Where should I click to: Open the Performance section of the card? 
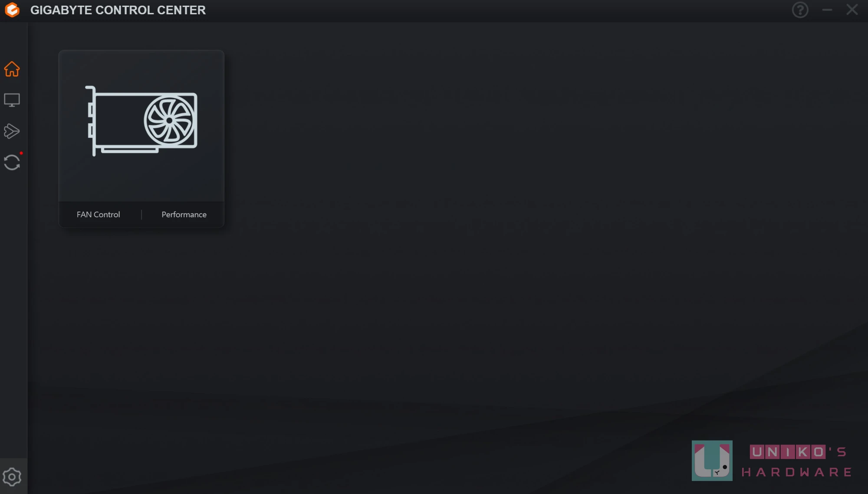coord(184,214)
